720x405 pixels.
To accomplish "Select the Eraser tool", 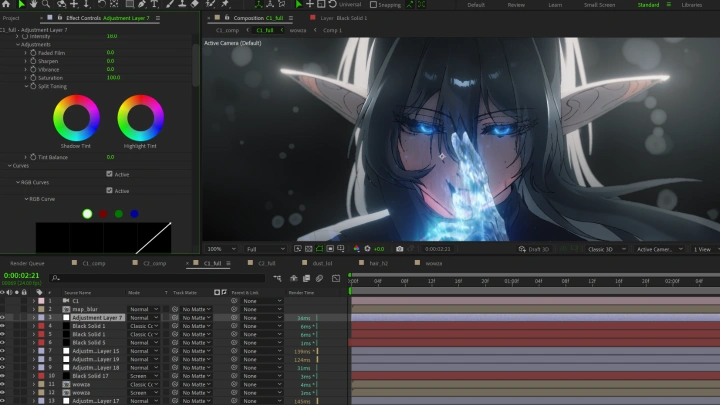I will 195,4.
